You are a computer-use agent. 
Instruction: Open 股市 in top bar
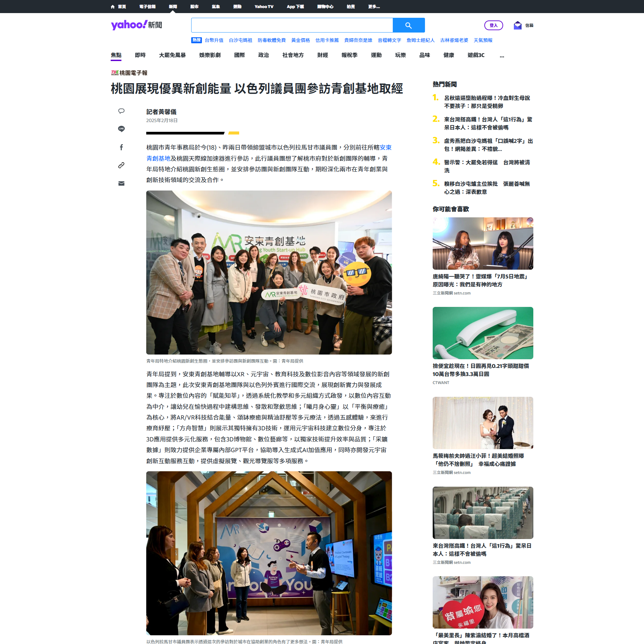click(x=194, y=7)
